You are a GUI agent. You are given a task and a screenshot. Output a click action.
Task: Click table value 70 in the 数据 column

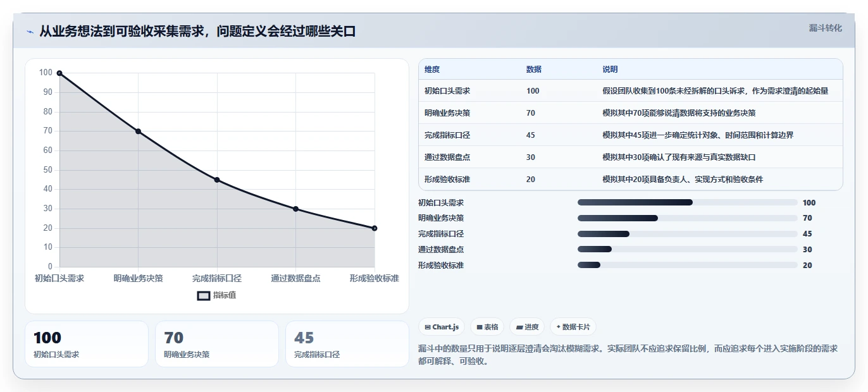[531, 113]
